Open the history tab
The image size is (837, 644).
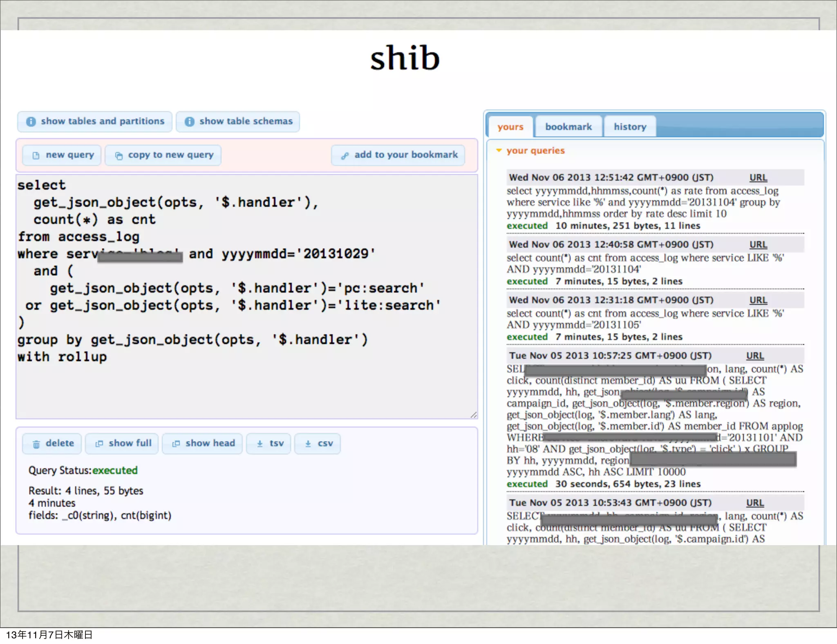pyautogui.click(x=629, y=127)
